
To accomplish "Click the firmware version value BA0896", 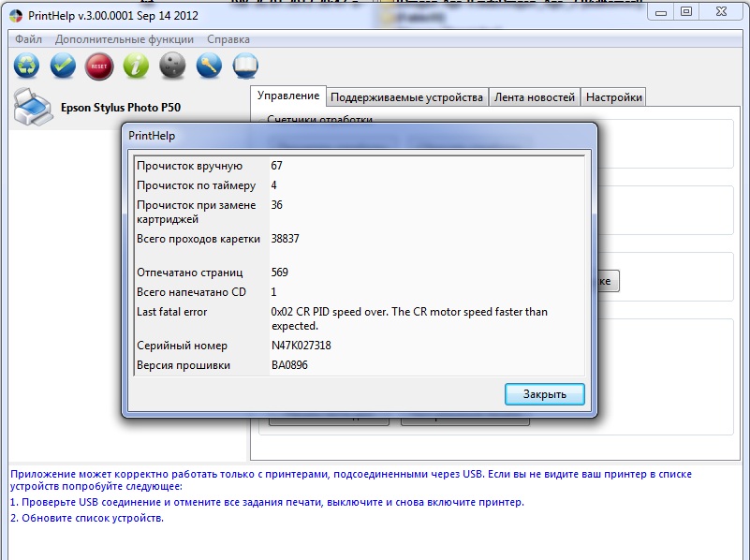I will [289, 365].
